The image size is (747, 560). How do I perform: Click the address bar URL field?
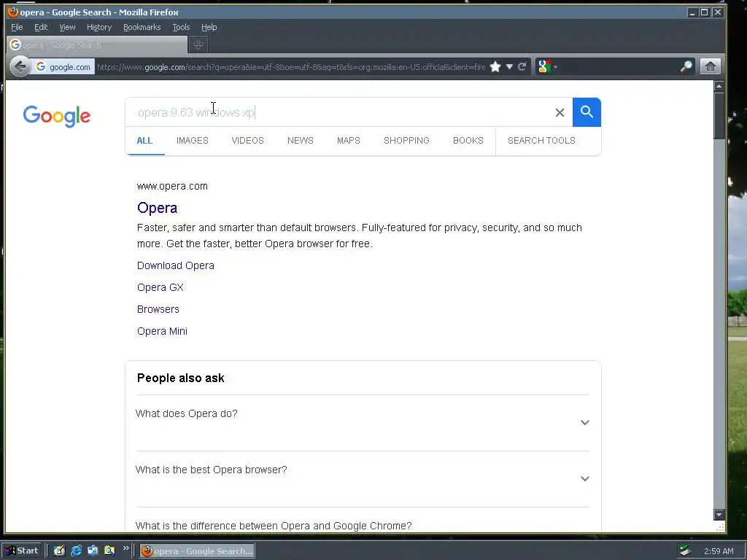coord(290,67)
